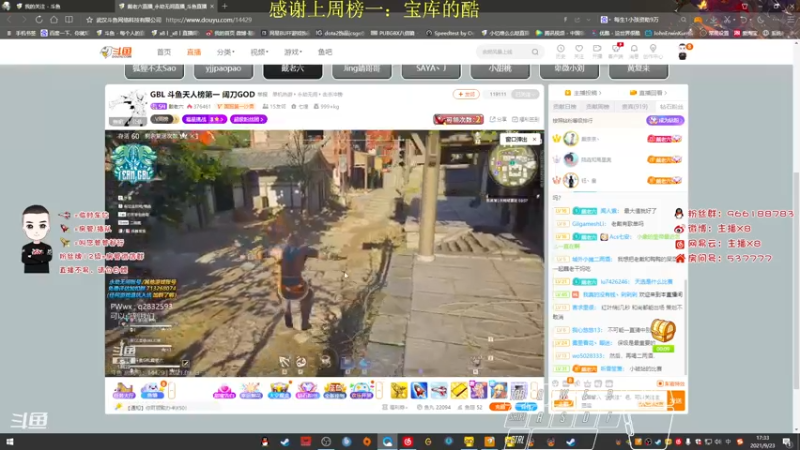Expand the right gift list arrow
The width and height of the screenshot is (800, 450).
click(x=534, y=391)
